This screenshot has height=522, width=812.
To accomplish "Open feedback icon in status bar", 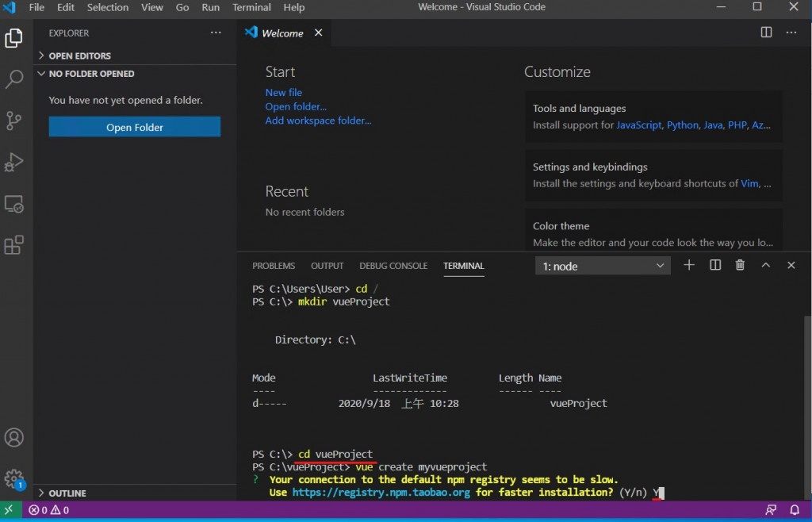I will pyautogui.click(x=771, y=510).
